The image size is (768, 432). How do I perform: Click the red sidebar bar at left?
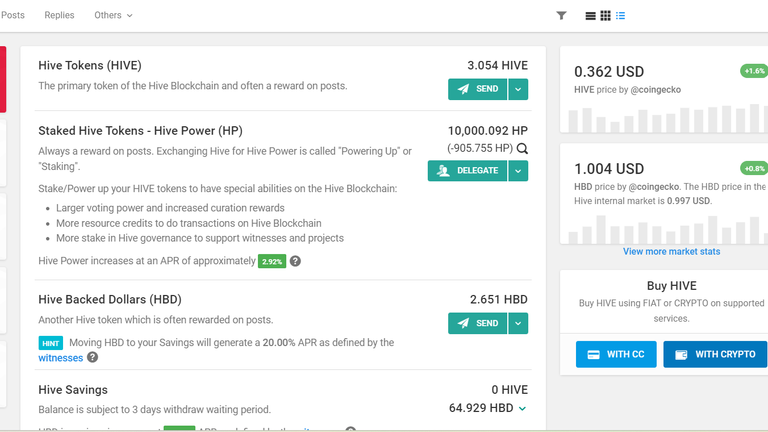coord(3,79)
